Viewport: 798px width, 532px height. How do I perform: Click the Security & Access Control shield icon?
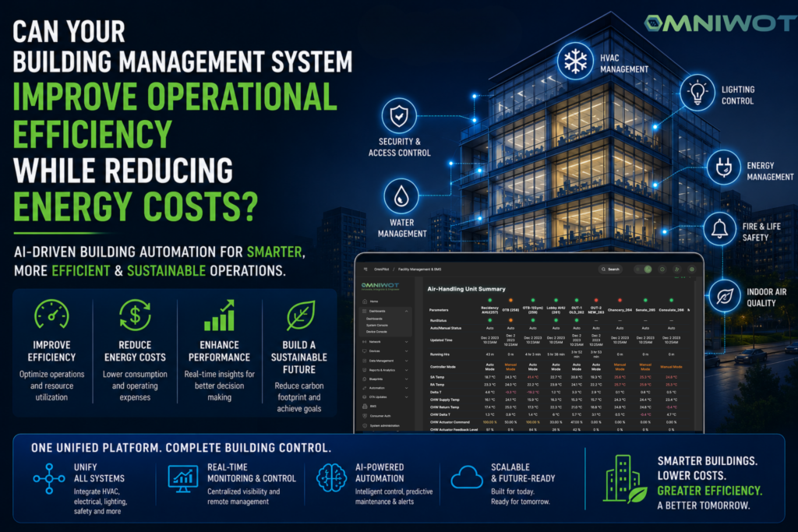coord(400,115)
